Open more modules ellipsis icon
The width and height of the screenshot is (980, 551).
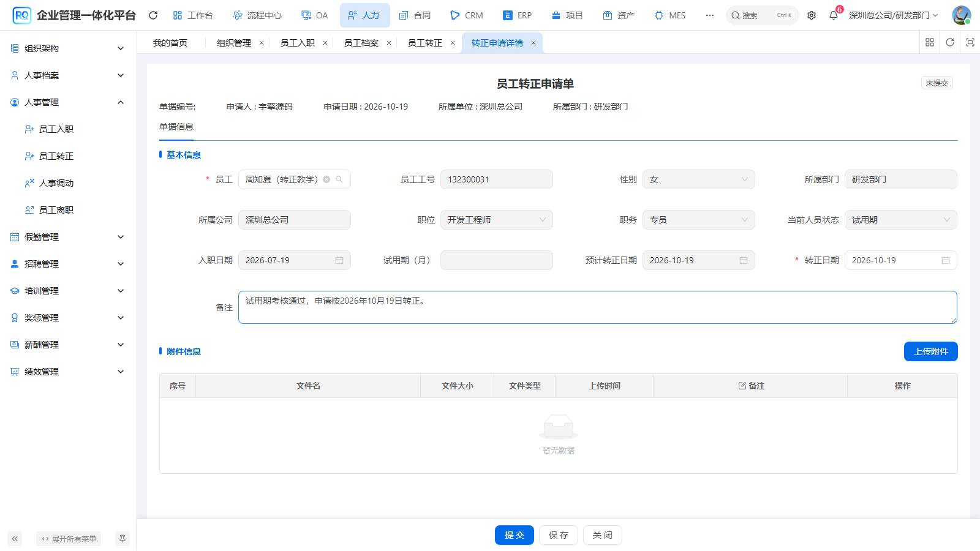[x=710, y=15]
